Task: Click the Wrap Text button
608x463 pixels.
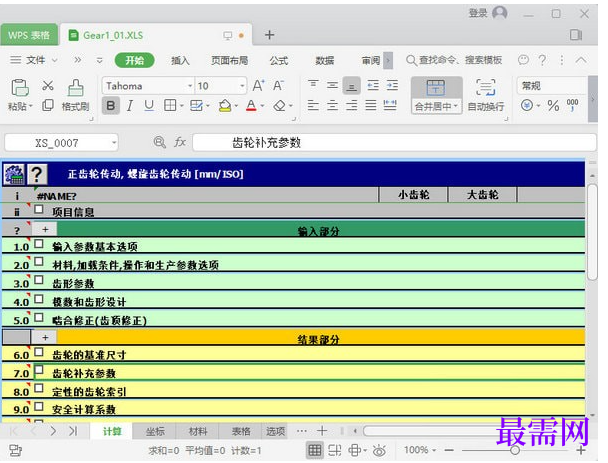Action: click(x=486, y=95)
